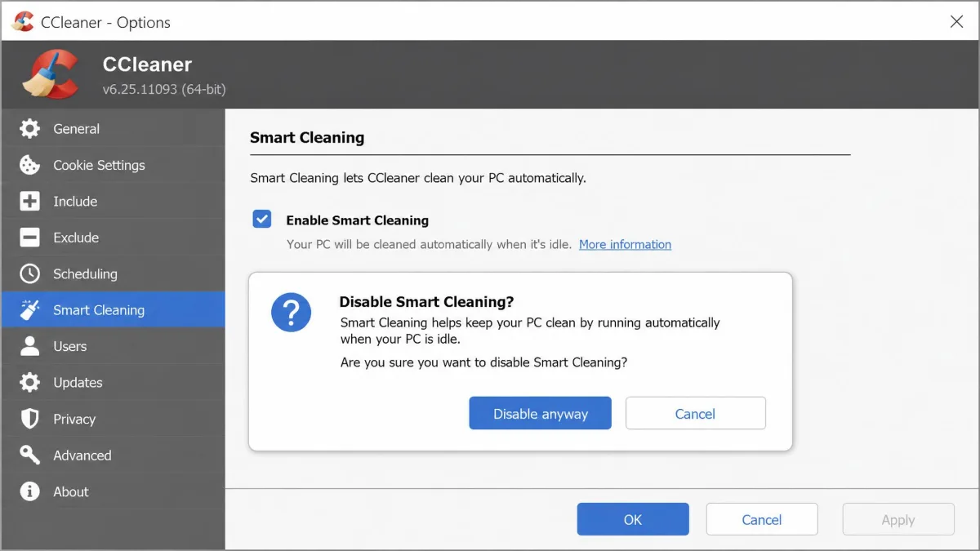980x551 pixels.
Task: Click the About info icon
Action: [x=30, y=491]
